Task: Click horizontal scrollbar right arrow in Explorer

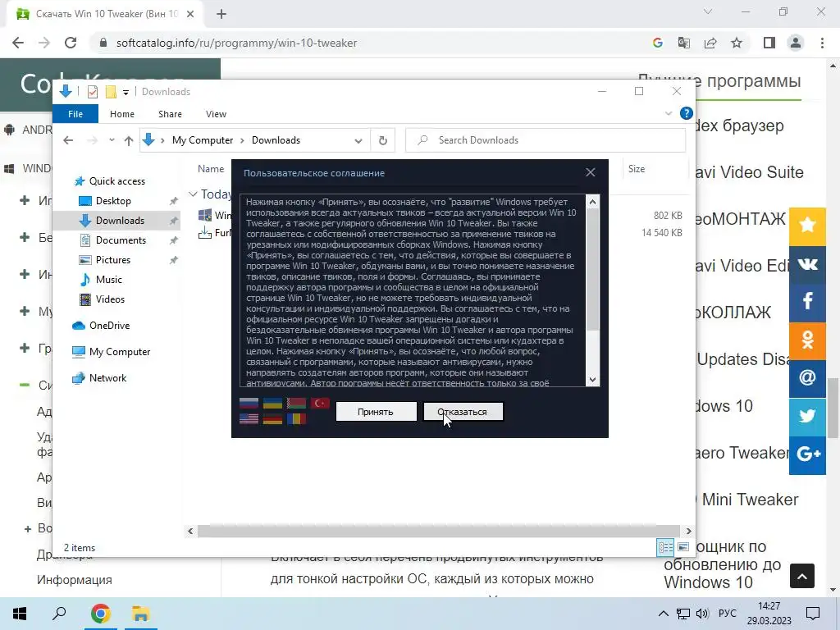Action: (x=688, y=531)
